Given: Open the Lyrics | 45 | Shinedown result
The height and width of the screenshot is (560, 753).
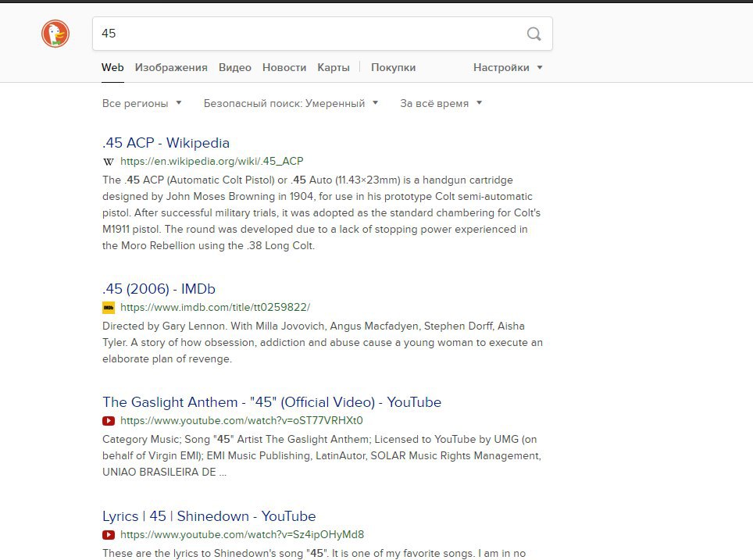Looking at the screenshot, I should point(209,516).
